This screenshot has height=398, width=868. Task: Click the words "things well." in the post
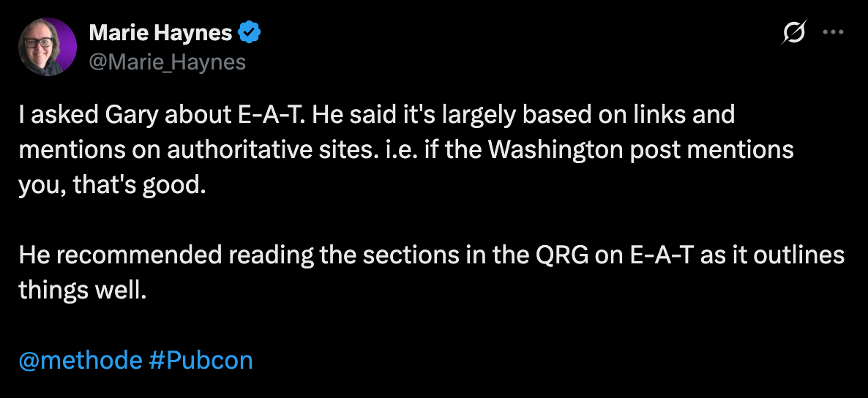tap(83, 290)
